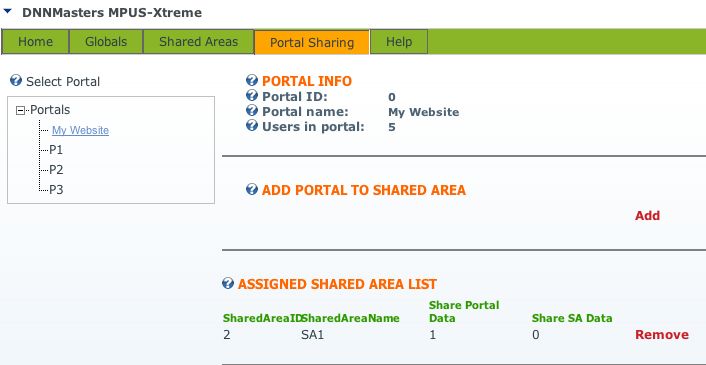Click the Share Portal Data value 1
Screen dimensions: 706x365
(x=432, y=335)
